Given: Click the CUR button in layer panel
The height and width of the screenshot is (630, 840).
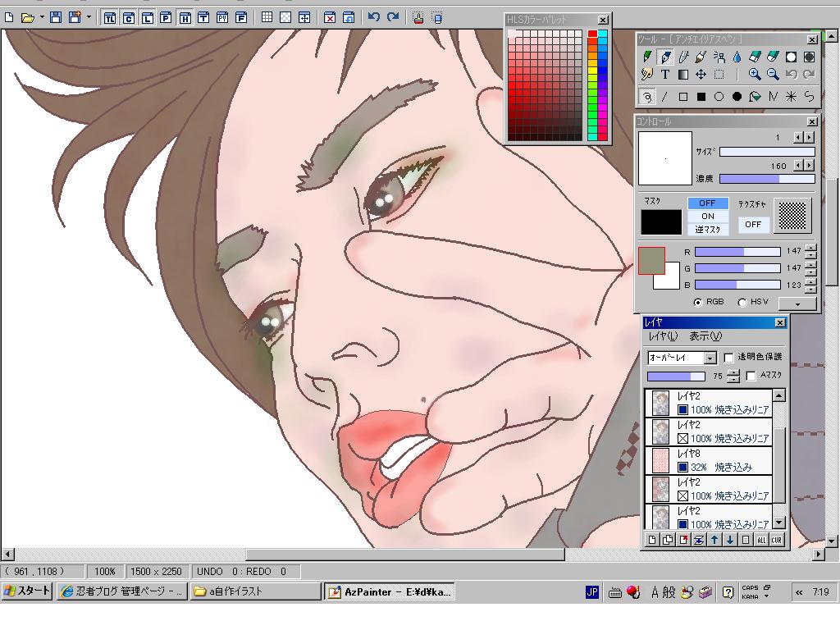Looking at the screenshot, I should [777, 540].
